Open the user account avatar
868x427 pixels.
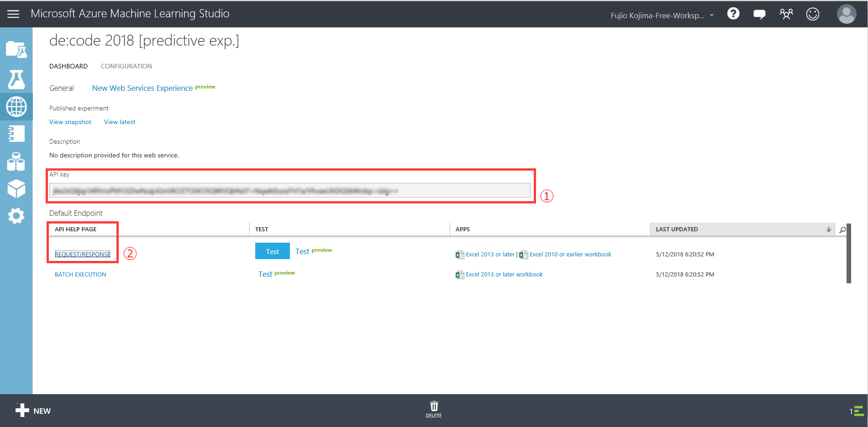847,14
